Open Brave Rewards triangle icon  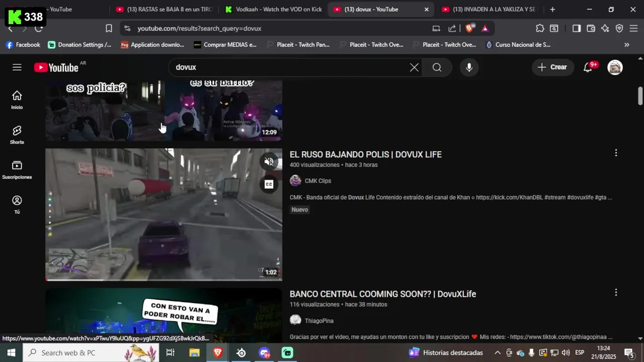coord(485,29)
